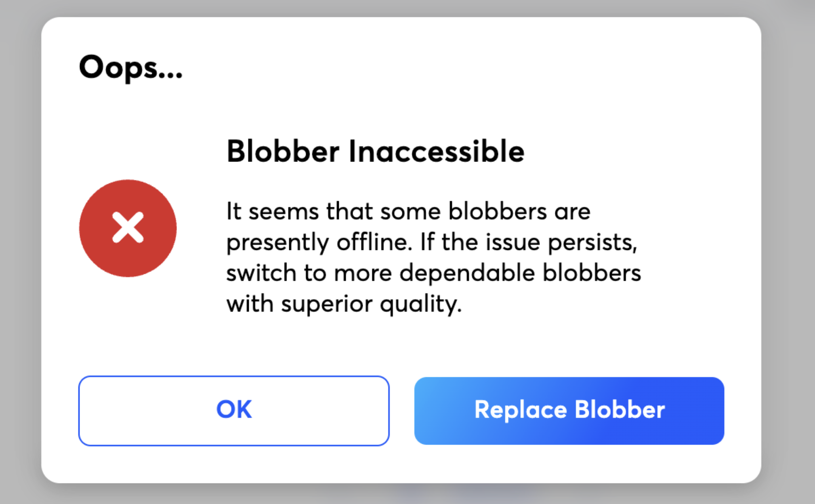Screen dimensions: 815x504
Task: Click the white X mark inside error icon
Action: click(x=128, y=228)
